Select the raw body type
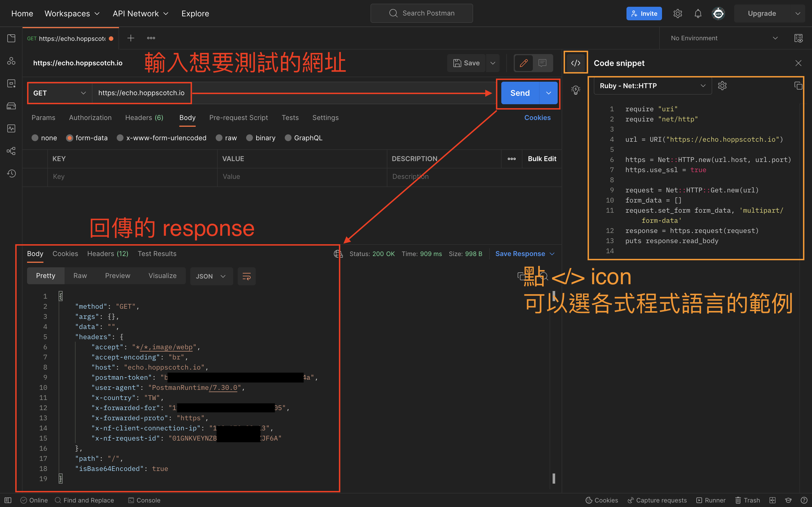Screen dimensions: 812x507 (226, 138)
